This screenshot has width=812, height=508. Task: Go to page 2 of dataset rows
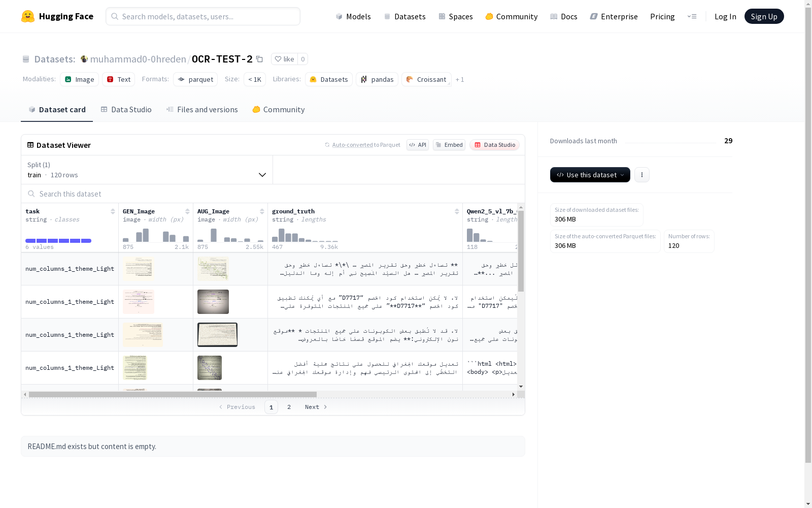coord(289,407)
